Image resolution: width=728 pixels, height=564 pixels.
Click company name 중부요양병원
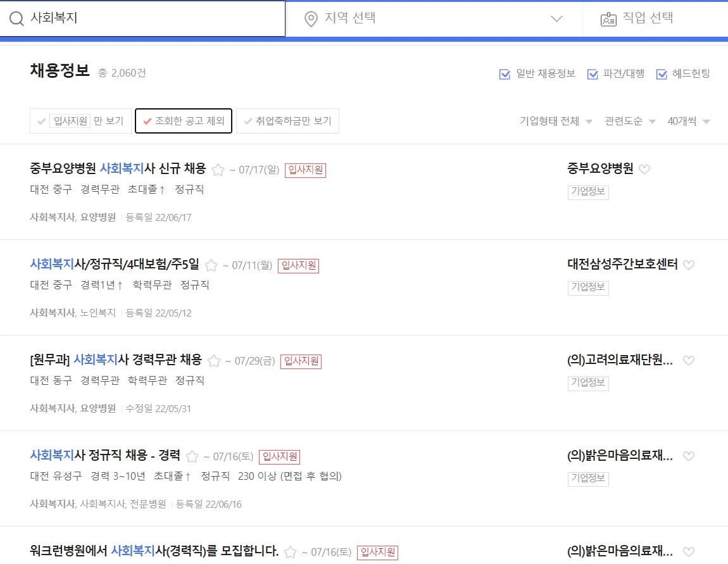click(x=600, y=168)
